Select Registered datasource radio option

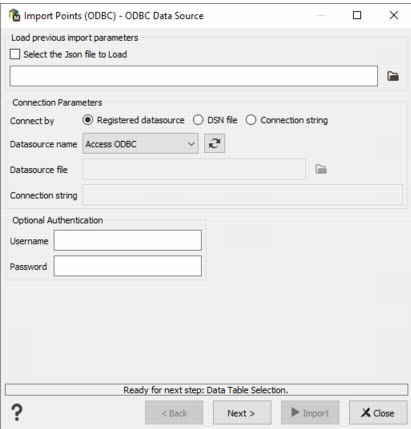pyautogui.click(x=88, y=120)
